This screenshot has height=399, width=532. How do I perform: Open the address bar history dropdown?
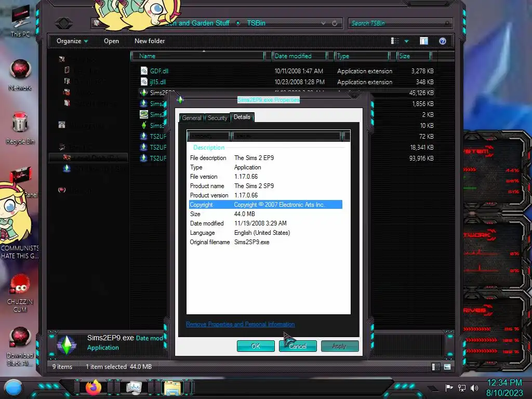[323, 23]
